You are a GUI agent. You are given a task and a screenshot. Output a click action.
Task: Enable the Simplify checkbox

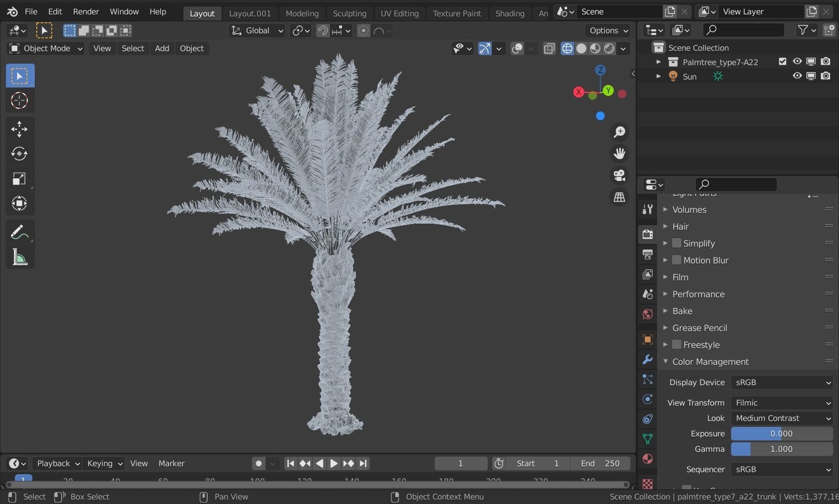(x=676, y=243)
